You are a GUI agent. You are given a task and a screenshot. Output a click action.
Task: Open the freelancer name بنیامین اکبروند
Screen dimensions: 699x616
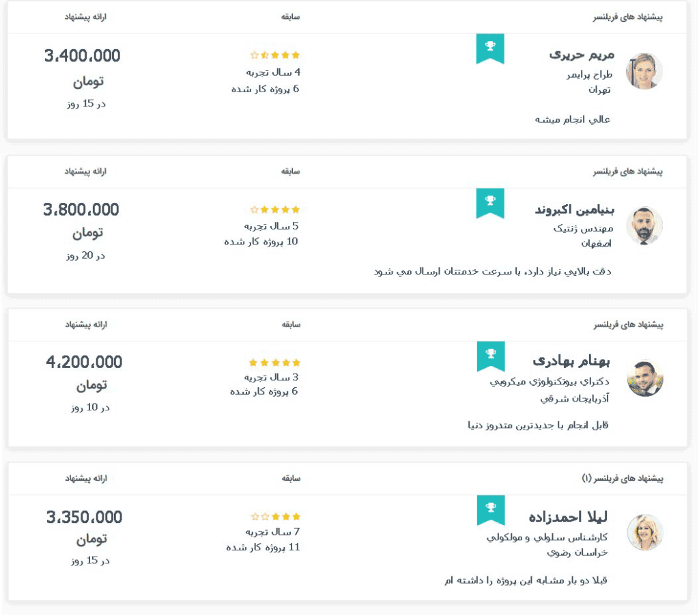[574, 209]
